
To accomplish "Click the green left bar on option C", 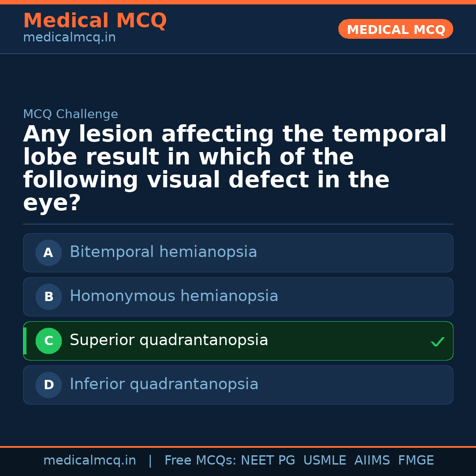I will coord(24,341).
